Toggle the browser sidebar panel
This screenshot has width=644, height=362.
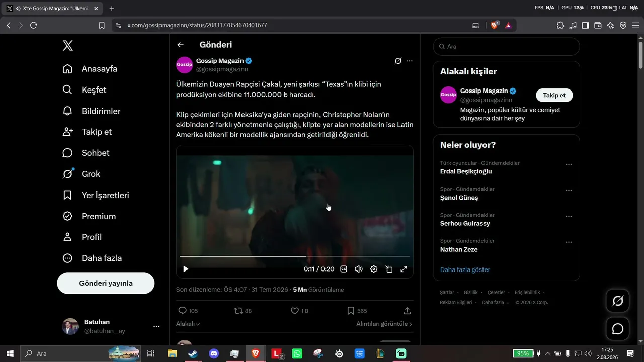click(586, 25)
